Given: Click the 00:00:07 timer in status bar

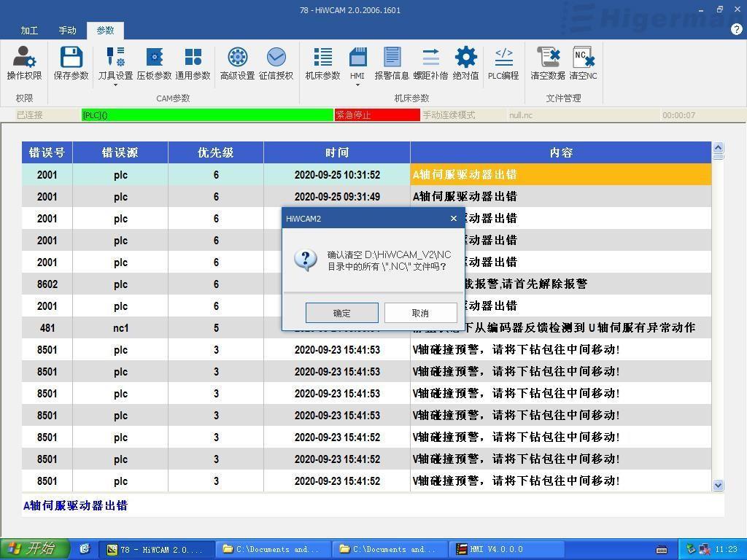Looking at the screenshot, I should click(678, 114).
